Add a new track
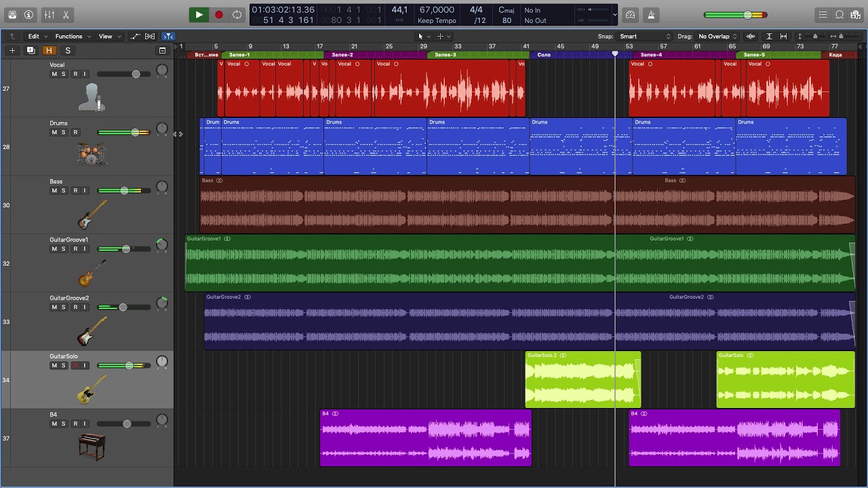868x488 pixels. [12, 50]
